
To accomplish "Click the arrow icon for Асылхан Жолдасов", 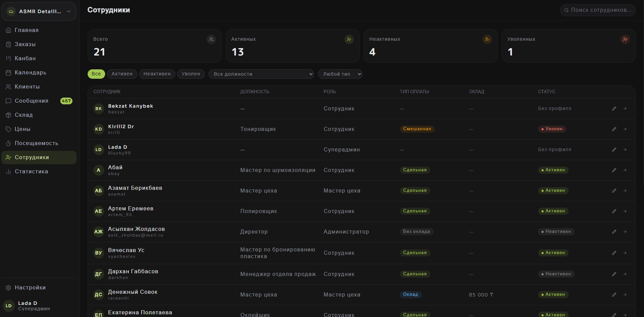I will (625, 232).
